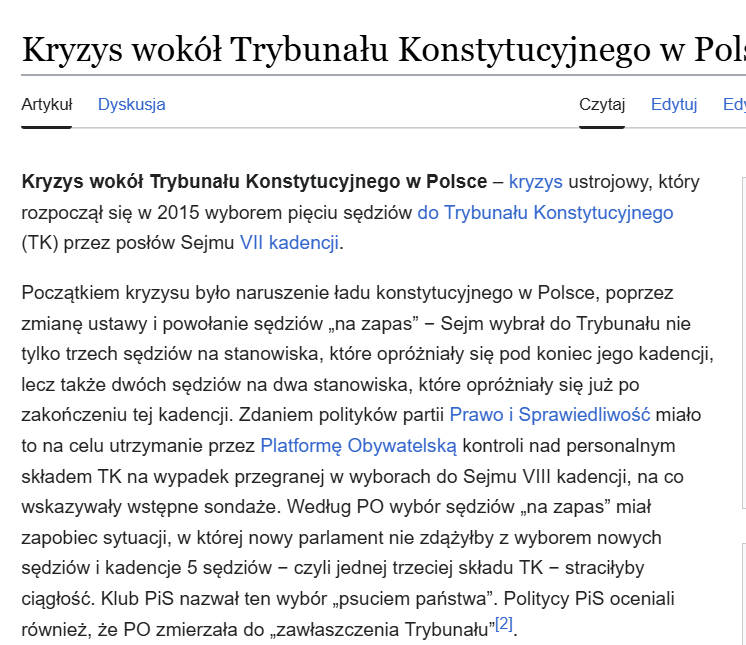
Task: Click the text 'zakończeniu tej kadencji'
Action: coord(127,415)
